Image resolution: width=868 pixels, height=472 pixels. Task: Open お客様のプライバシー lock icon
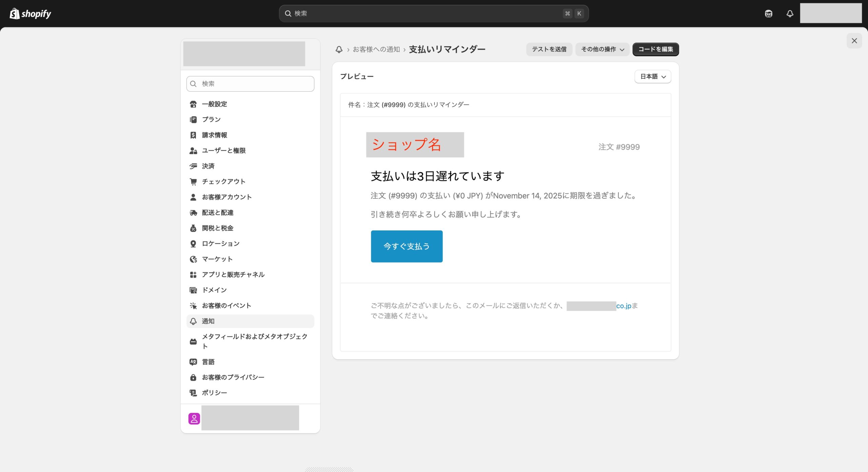click(x=193, y=377)
